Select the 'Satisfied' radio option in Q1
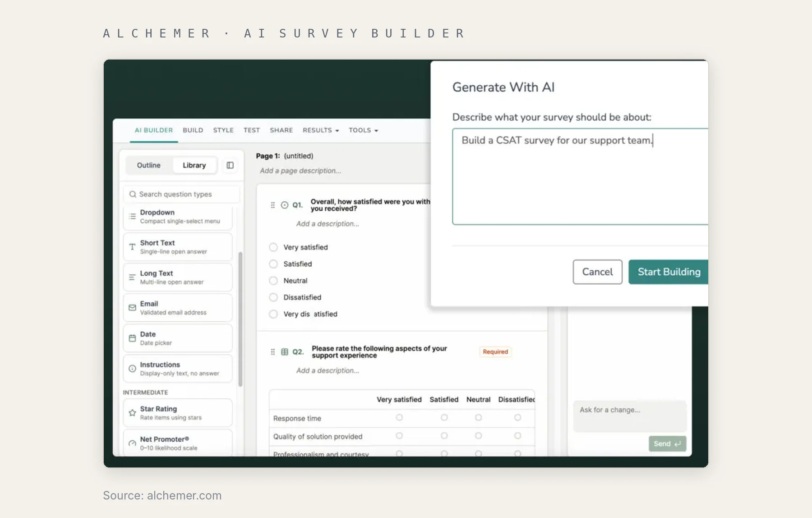Viewport: 812px width, 518px height. (x=273, y=264)
